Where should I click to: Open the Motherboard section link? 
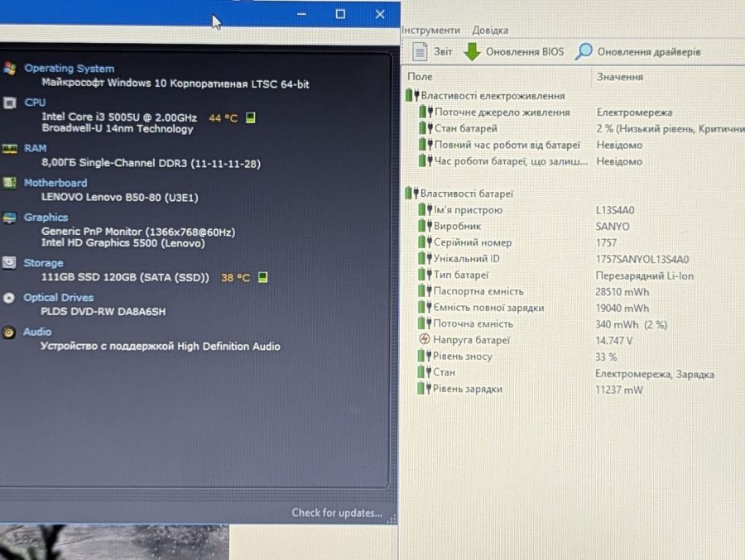55,183
